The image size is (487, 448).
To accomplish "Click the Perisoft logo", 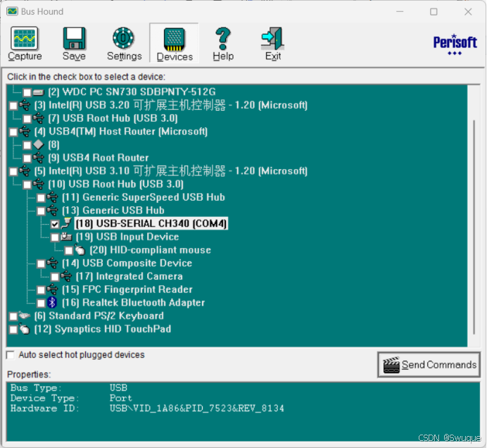I will pos(455,44).
